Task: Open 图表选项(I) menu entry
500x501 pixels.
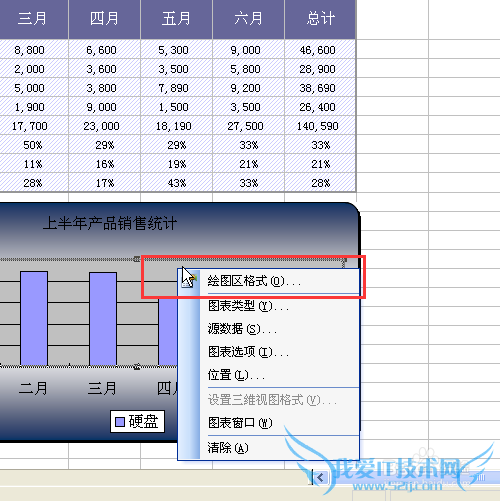Action: (269, 352)
